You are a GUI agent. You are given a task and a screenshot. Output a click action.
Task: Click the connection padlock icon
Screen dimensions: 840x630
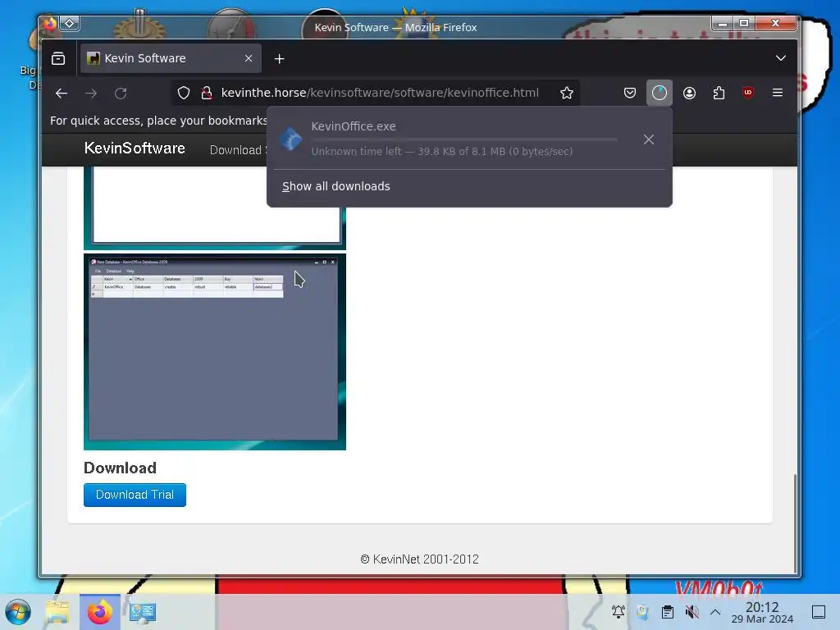(206, 94)
